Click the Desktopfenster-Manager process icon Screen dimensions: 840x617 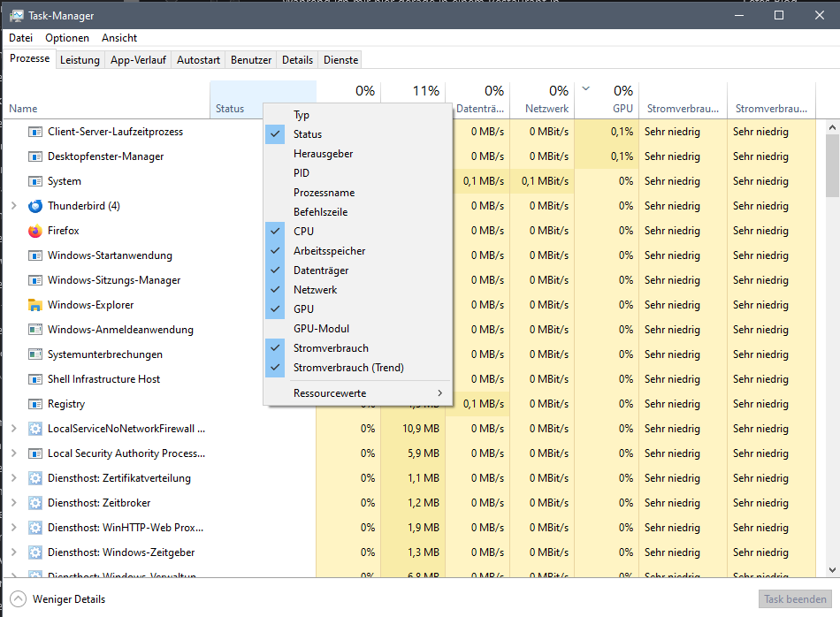point(34,156)
